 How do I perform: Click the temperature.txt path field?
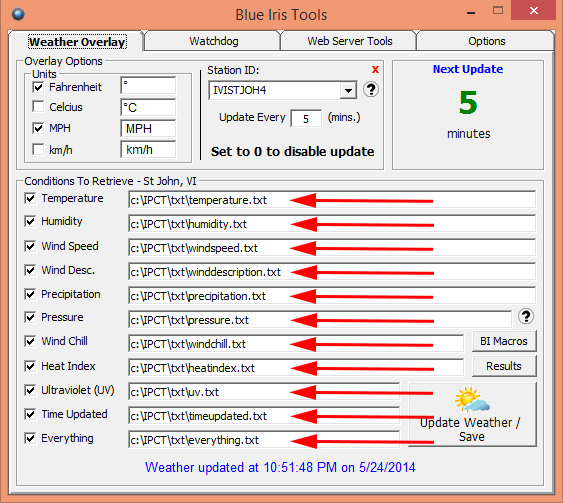[x=332, y=200]
